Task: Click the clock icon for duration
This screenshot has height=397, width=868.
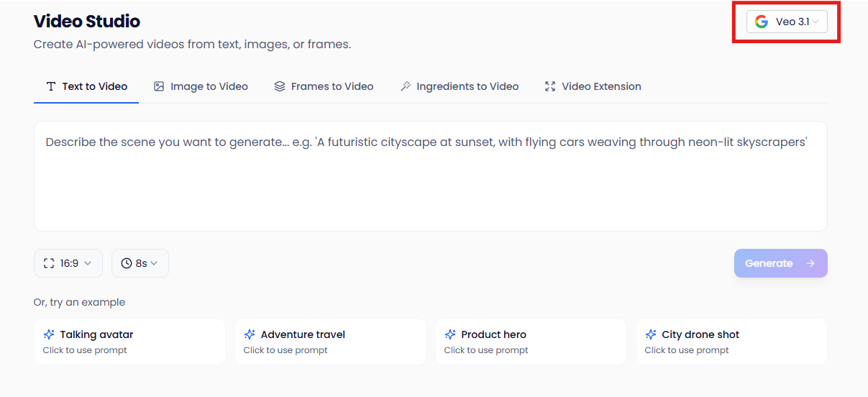Action: point(127,263)
